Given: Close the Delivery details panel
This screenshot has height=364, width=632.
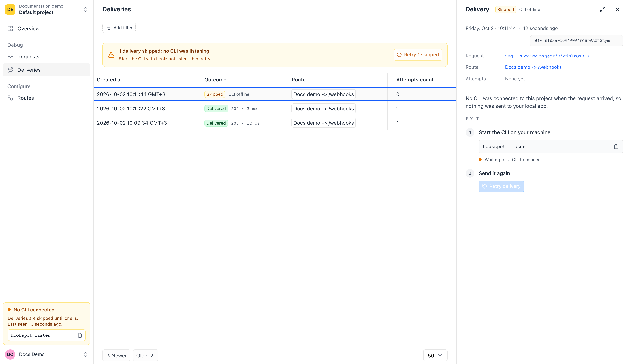Looking at the screenshot, I should pyautogui.click(x=617, y=10).
